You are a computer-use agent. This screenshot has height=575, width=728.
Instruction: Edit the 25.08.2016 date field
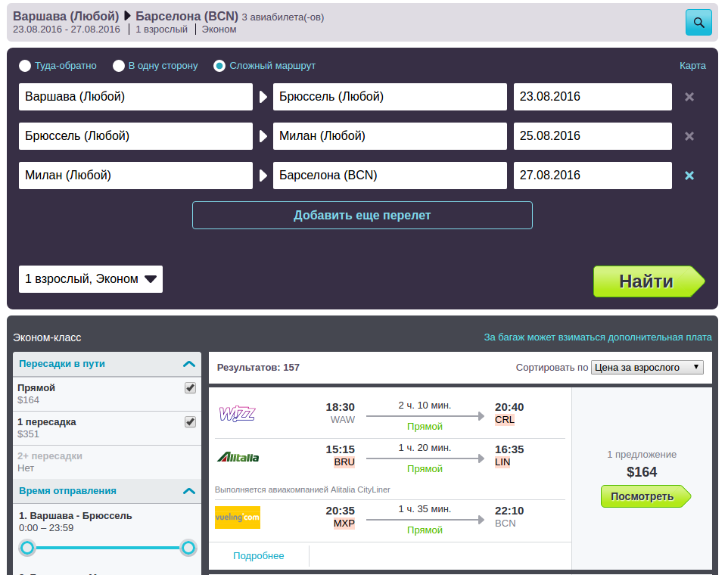(x=593, y=136)
